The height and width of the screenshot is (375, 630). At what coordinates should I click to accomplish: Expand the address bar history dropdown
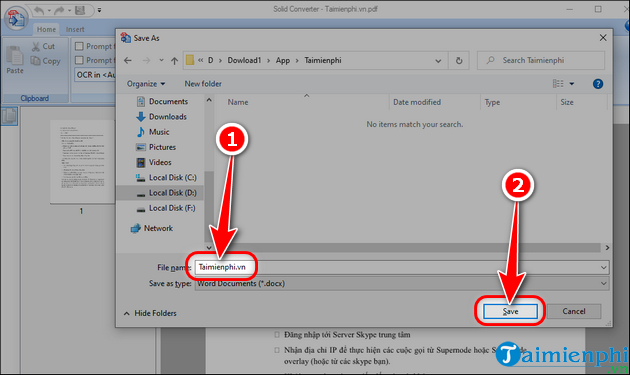438,61
